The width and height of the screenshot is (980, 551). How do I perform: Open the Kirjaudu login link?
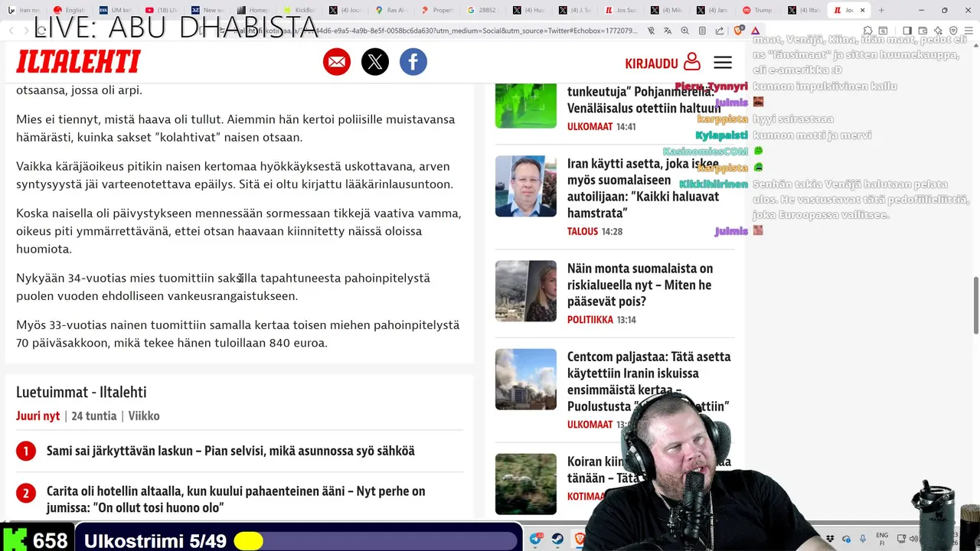(662, 63)
